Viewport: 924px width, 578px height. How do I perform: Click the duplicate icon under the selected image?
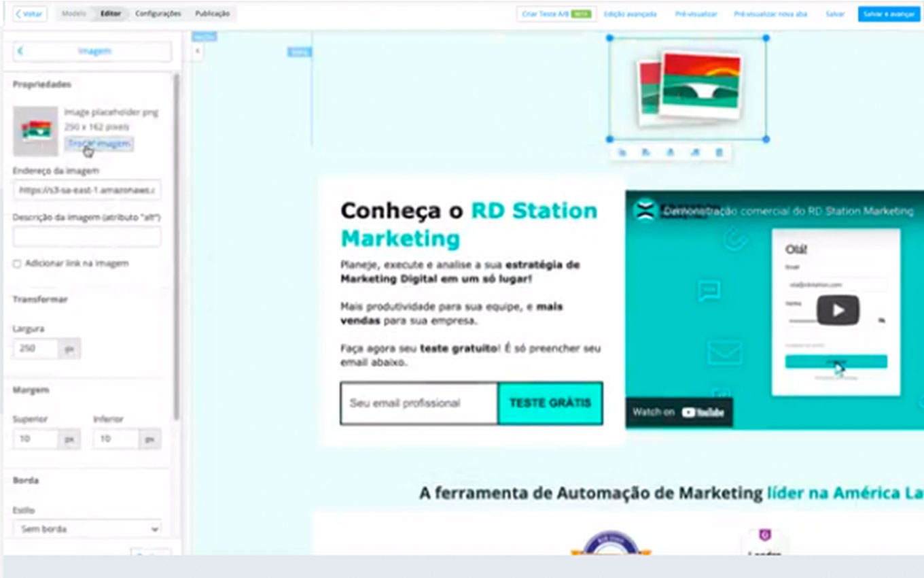coord(622,153)
